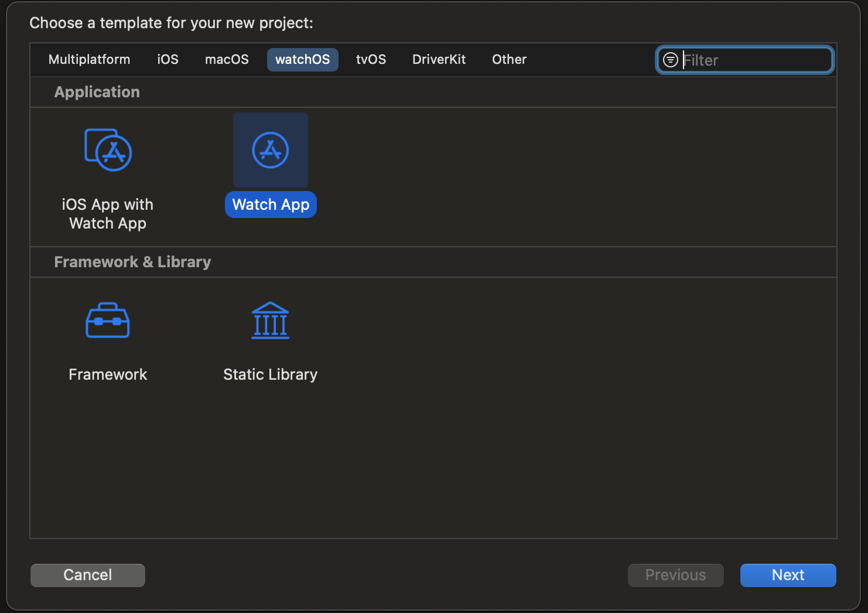
Task: Switch to the DriverKit tab
Action: coord(439,59)
